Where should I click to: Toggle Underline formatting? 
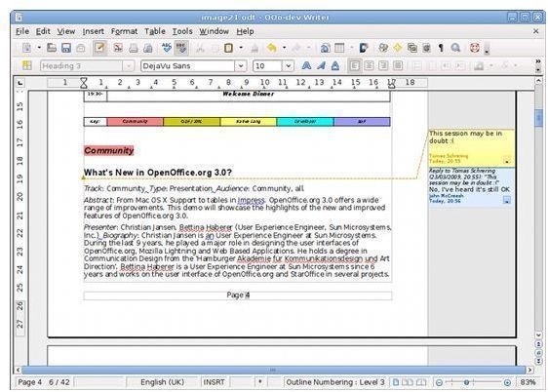[335, 65]
